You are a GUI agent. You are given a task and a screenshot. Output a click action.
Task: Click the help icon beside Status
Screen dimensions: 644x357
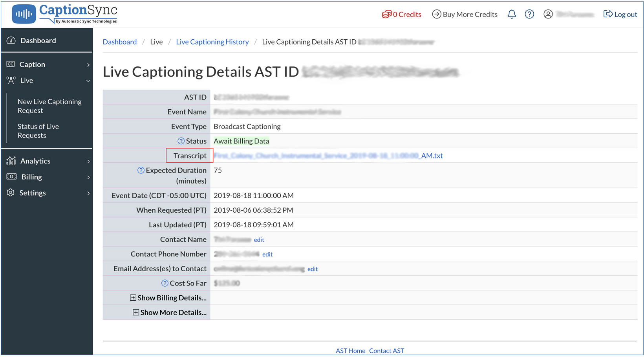click(x=181, y=141)
